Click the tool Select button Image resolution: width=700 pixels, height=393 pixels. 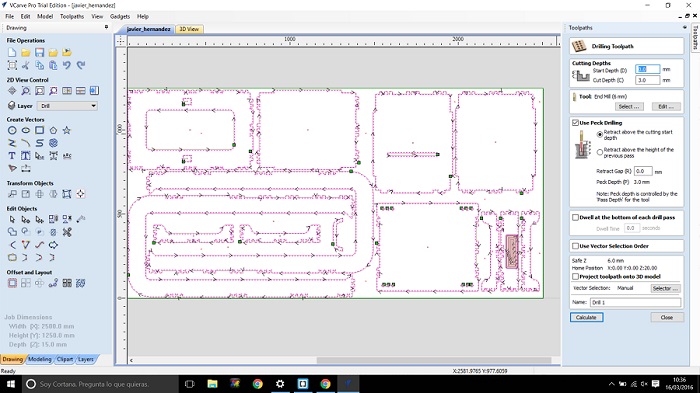point(629,107)
